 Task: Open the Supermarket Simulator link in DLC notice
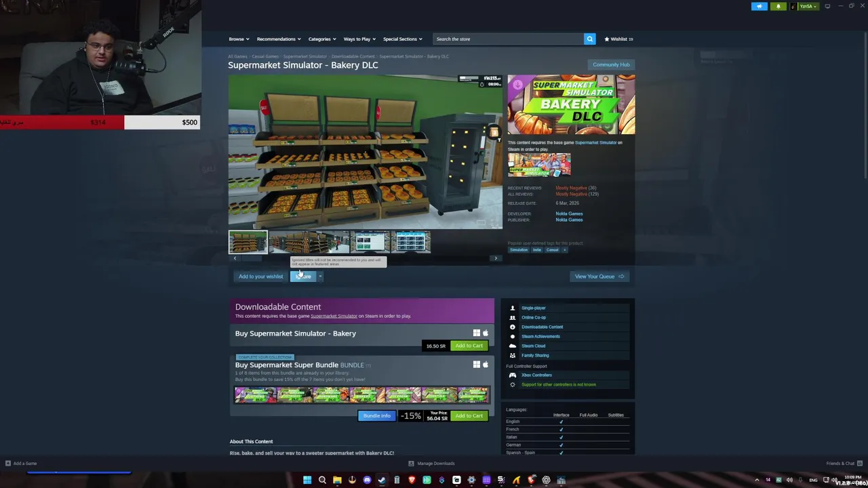point(334,316)
